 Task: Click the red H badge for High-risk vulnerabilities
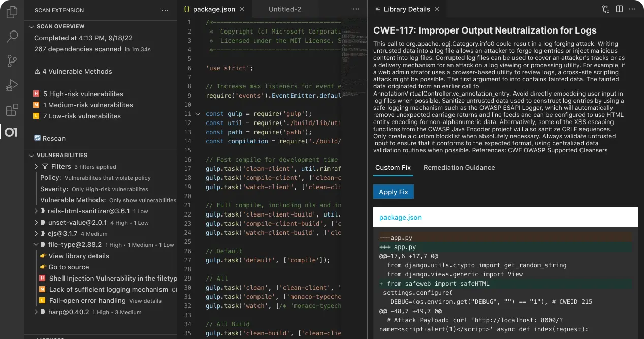(x=36, y=94)
